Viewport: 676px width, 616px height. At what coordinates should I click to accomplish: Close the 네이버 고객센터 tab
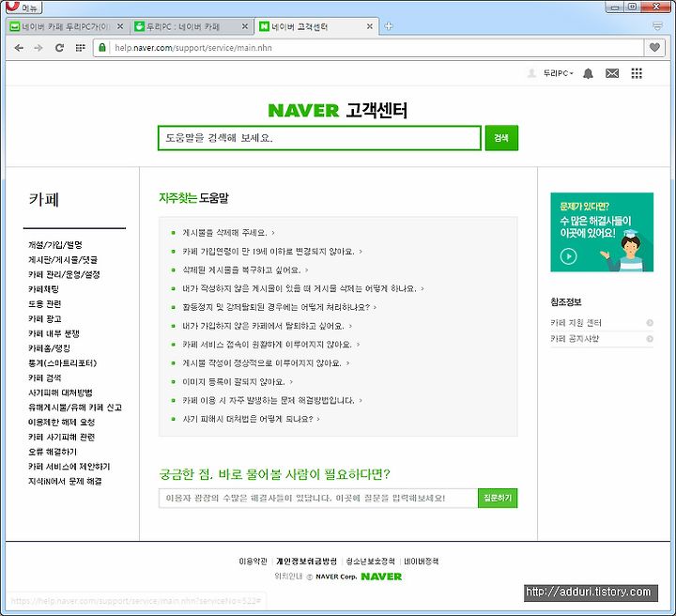click(370, 26)
